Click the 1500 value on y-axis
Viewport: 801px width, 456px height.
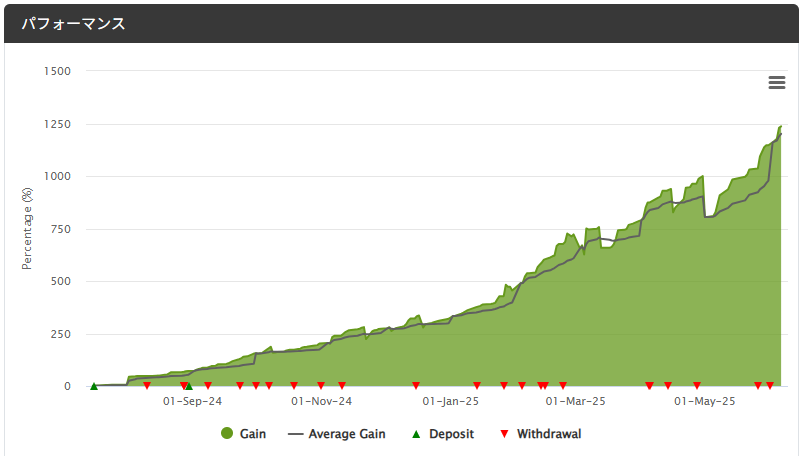pos(57,71)
